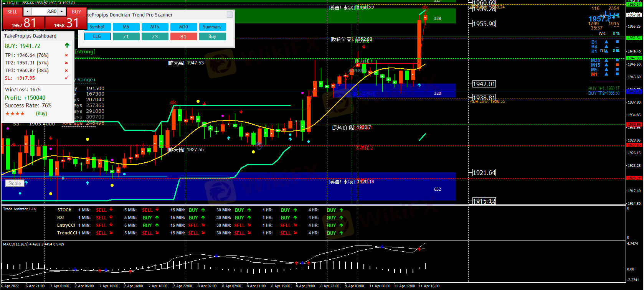Screen dimensions: 644x290
Task: Click the red BUY one-click trading button
Action: (76, 12)
